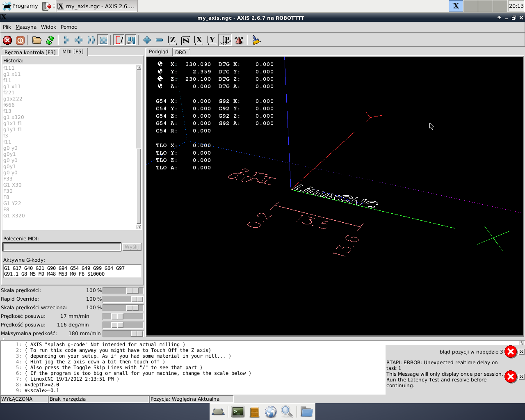The height and width of the screenshot is (420, 525).
Task: Open magnifier search icon in dock
Action: [287, 411]
